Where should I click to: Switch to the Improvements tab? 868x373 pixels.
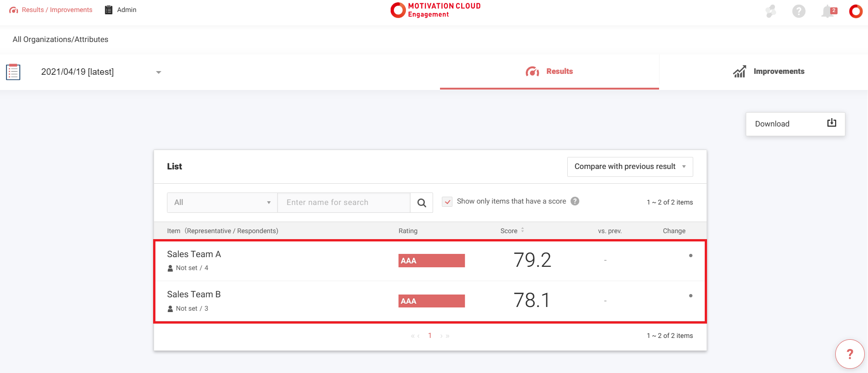[768, 72]
